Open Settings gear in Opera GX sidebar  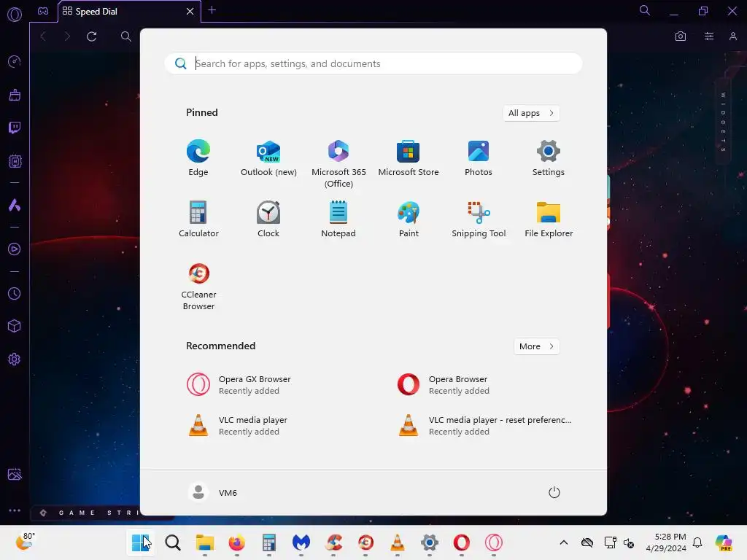pyautogui.click(x=15, y=359)
